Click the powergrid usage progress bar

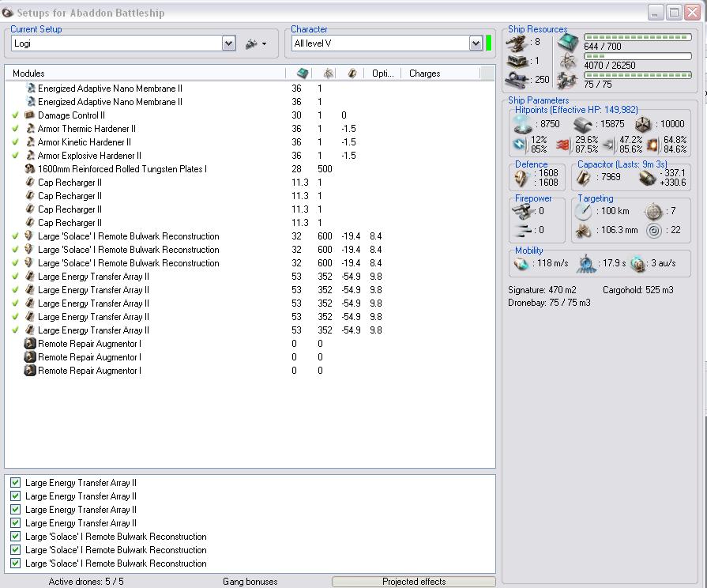[637, 56]
